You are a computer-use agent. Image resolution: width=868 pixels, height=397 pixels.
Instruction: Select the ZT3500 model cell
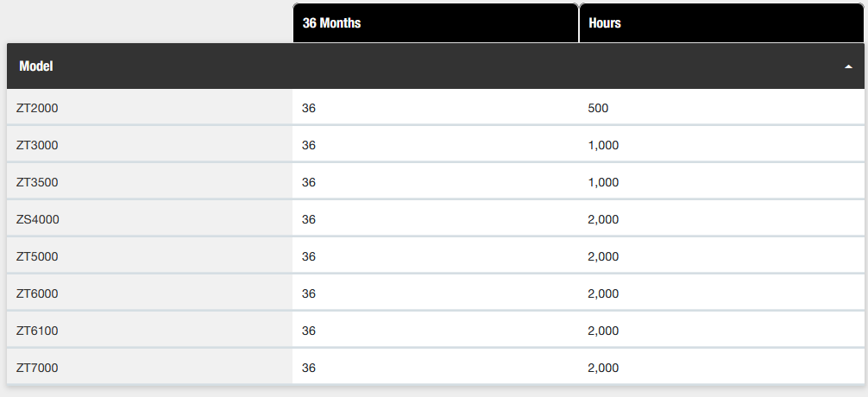[x=150, y=182]
